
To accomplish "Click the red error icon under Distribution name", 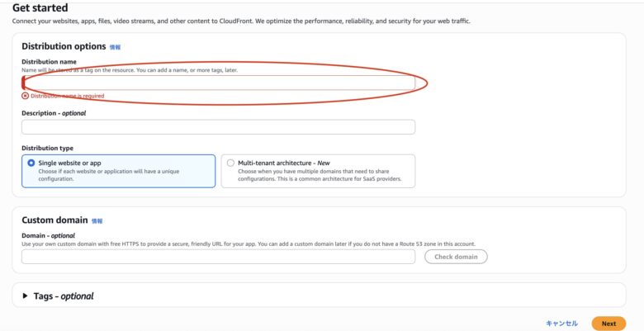I will pos(25,96).
